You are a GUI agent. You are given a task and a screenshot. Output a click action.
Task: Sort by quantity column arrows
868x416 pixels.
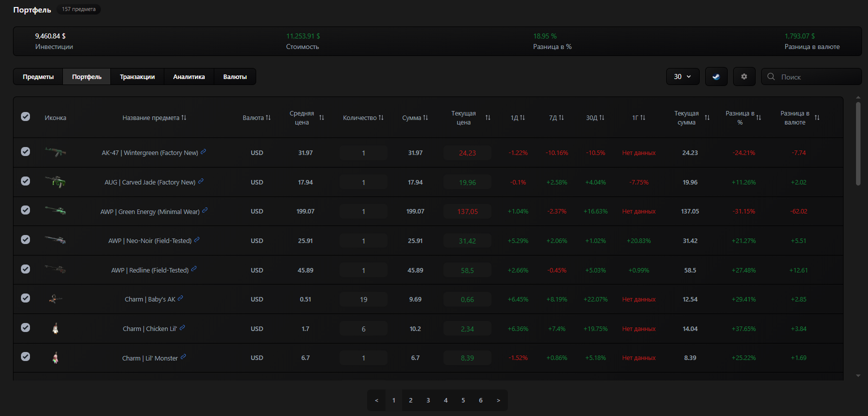[381, 117]
